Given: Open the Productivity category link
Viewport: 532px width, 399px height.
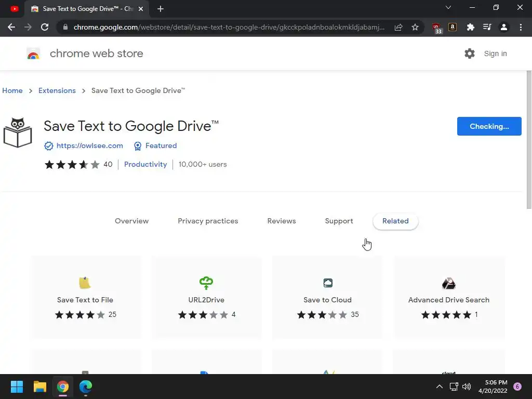Looking at the screenshot, I should 145,164.
